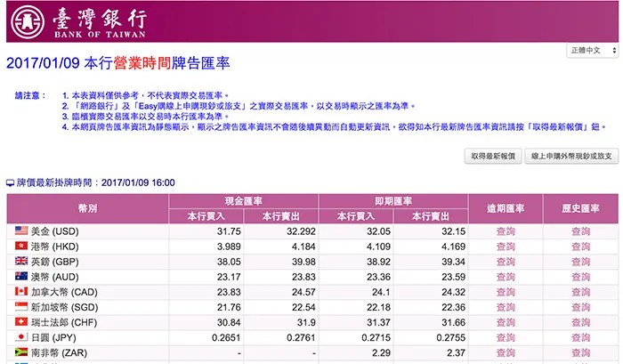
Task: Click the 歷史匯率 column header
Action: (x=580, y=208)
